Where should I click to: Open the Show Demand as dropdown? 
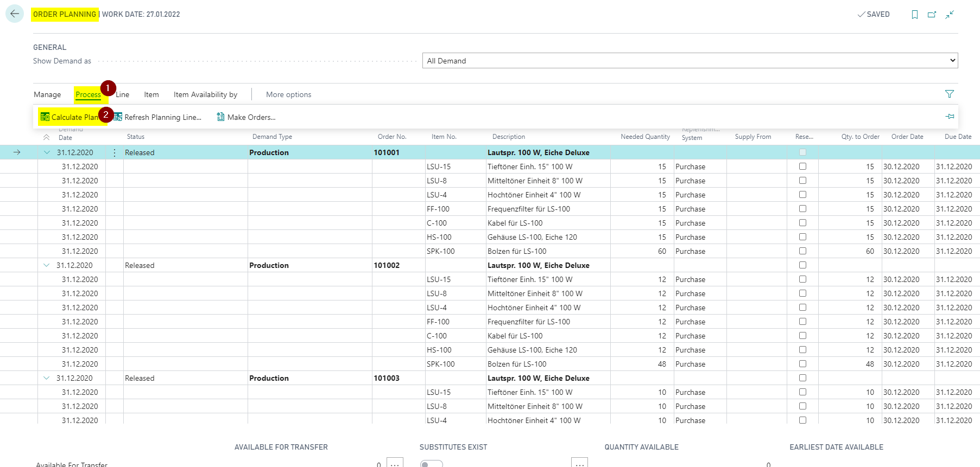tap(690, 61)
